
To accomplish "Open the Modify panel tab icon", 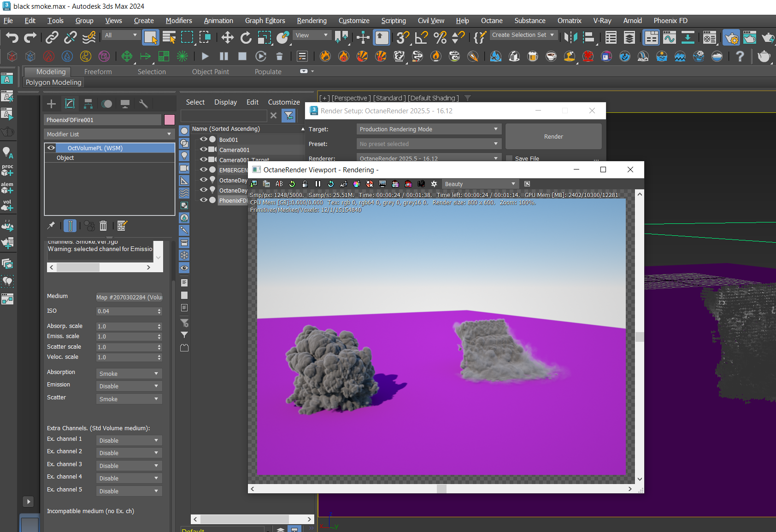I will click(70, 104).
